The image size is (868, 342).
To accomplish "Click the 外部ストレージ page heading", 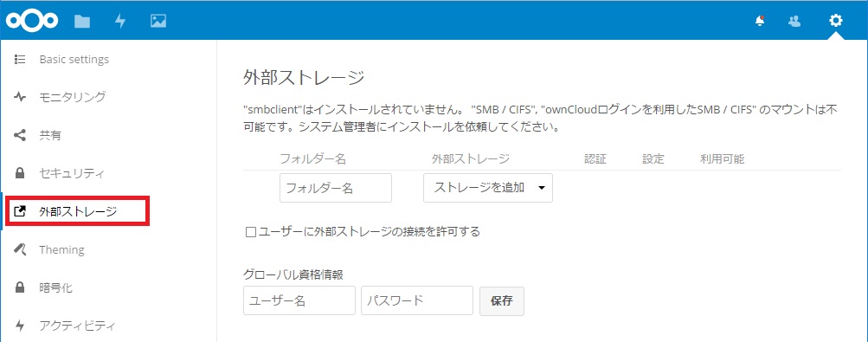I will tap(304, 78).
